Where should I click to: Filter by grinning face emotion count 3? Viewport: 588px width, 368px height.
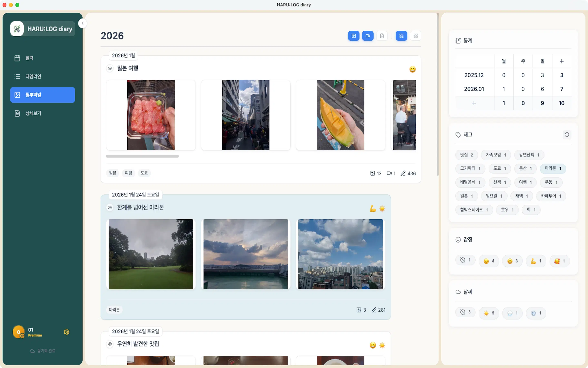(x=512, y=261)
